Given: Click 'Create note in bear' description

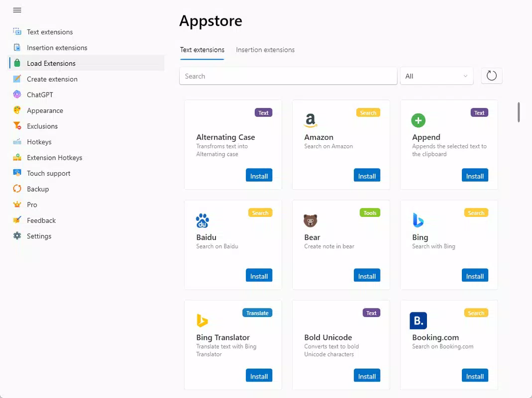Looking at the screenshot, I should pos(329,246).
